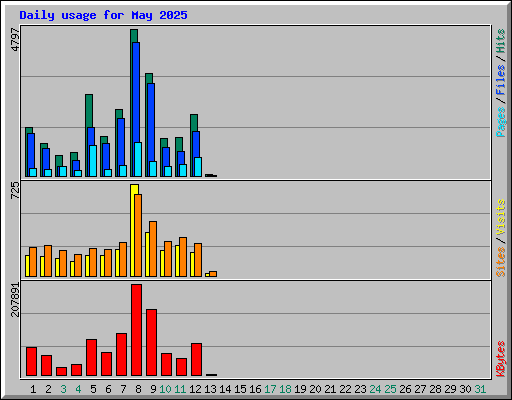The width and height of the screenshot is (512, 400).
Task: Click day label 5 on the x-axis
Action: (x=93, y=389)
